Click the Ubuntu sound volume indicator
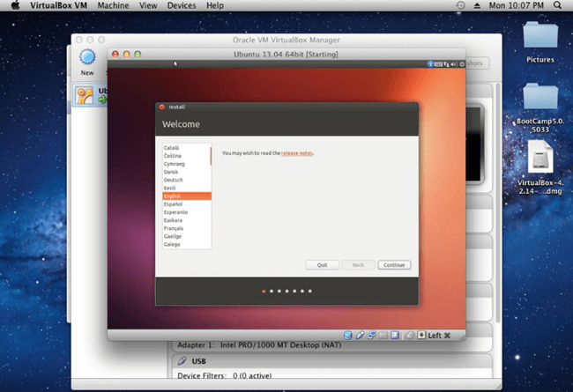This screenshot has height=392, width=573. [x=454, y=64]
